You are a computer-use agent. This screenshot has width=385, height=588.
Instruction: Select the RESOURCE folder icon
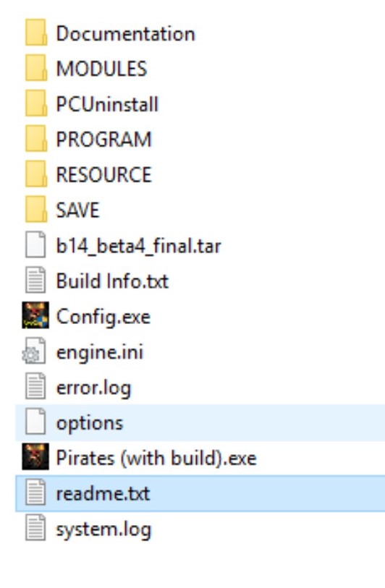point(35,174)
